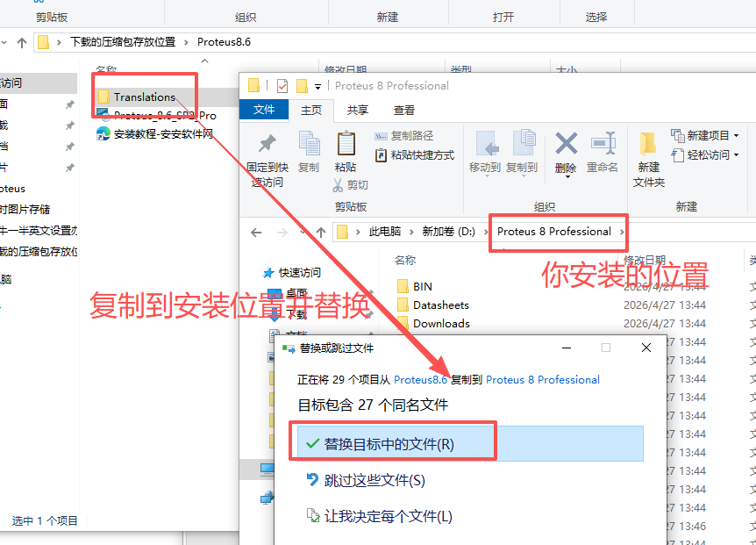
Task: Expand the chevron after 此电脑 breadcrumb
Action: click(x=411, y=232)
